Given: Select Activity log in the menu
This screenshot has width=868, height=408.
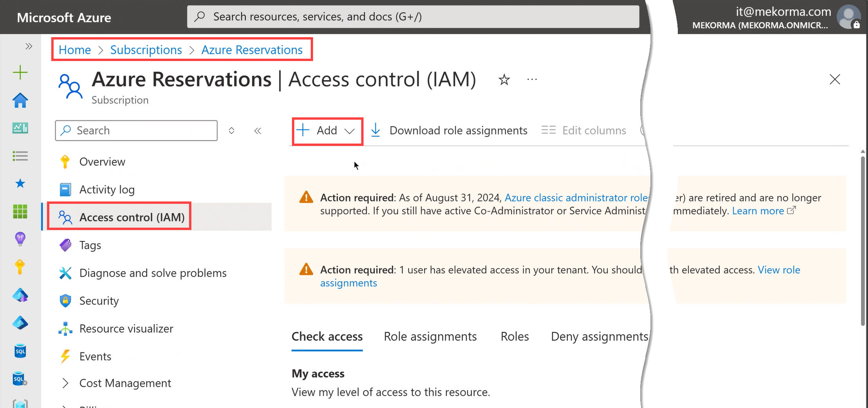Looking at the screenshot, I should tap(107, 190).
